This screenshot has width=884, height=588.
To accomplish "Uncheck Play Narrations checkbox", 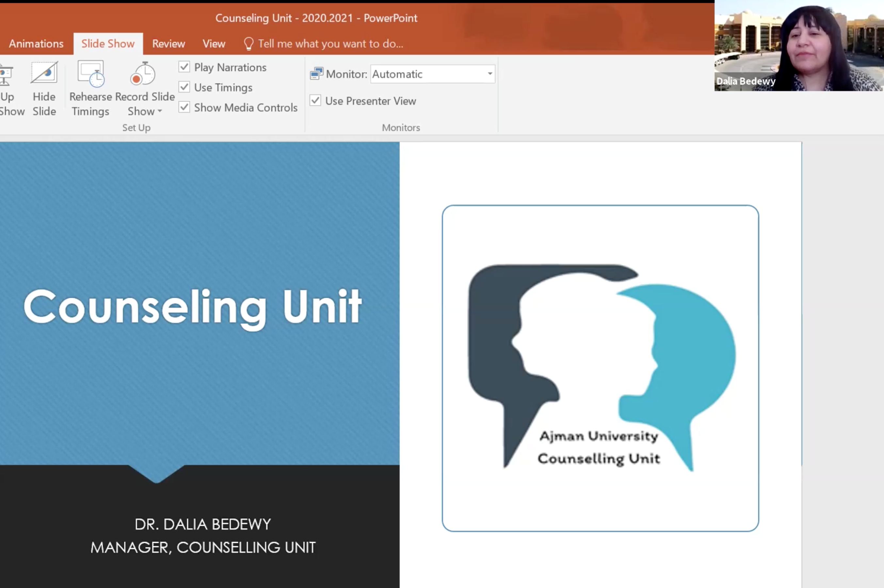I will pos(184,67).
